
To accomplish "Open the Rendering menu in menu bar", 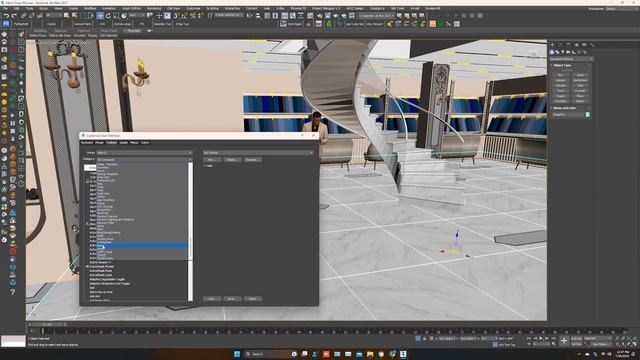I will 154,8.
